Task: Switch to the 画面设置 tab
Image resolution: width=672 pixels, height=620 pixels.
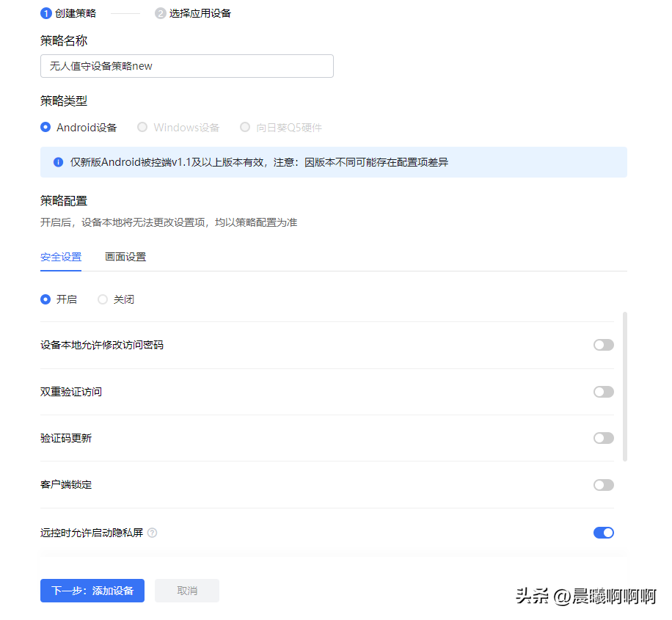Action: (x=125, y=257)
